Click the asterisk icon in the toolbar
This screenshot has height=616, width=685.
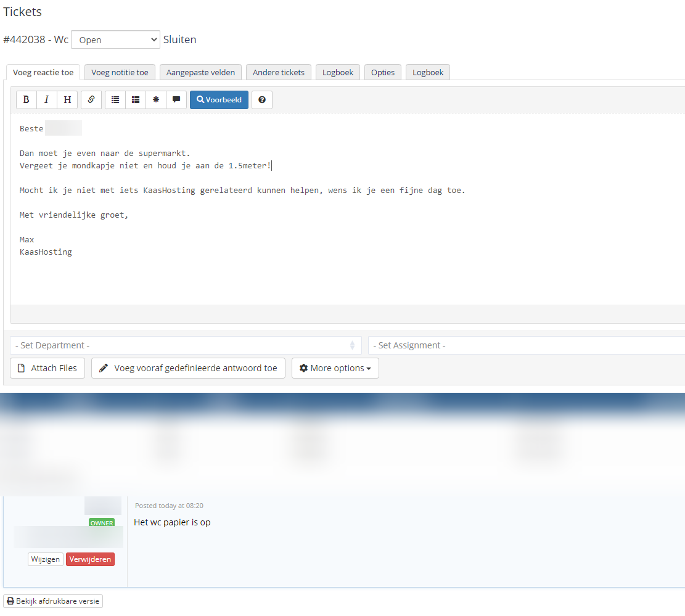pos(156,100)
